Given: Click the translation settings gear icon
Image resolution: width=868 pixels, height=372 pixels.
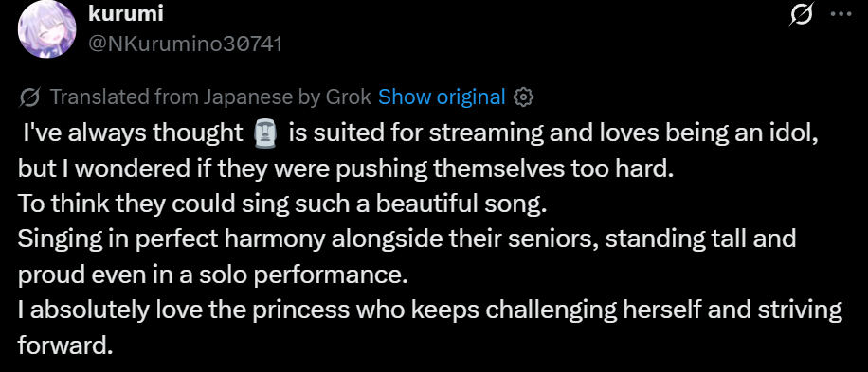Looking at the screenshot, I should (x=523, y=97).
